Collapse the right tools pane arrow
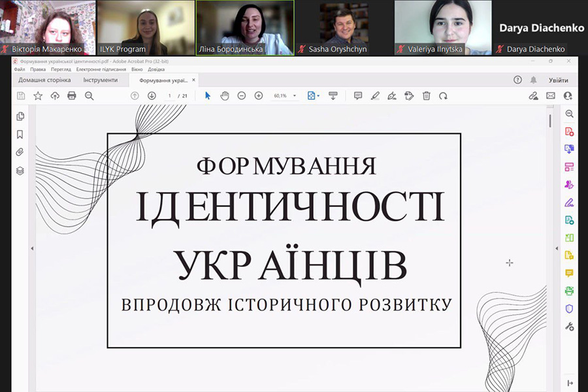Image resolution: width=588 pixels, height=392 pixels. click(x=557, y=248)
